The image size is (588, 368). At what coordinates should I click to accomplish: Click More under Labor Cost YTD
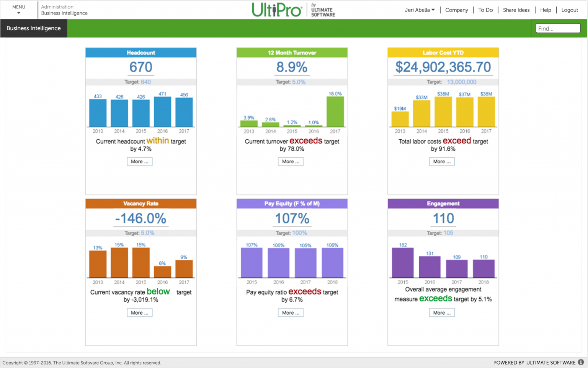click(442, 161)
